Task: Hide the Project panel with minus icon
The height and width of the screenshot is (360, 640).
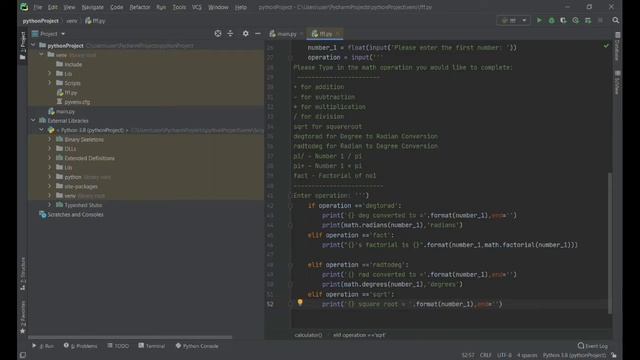Action: [258, 33]
